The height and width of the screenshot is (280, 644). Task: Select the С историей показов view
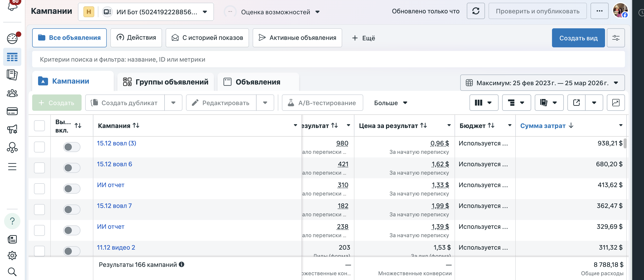207,38
